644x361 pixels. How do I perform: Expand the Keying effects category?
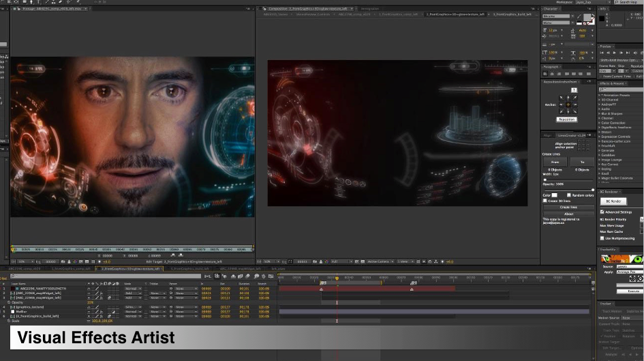[600, 169]
